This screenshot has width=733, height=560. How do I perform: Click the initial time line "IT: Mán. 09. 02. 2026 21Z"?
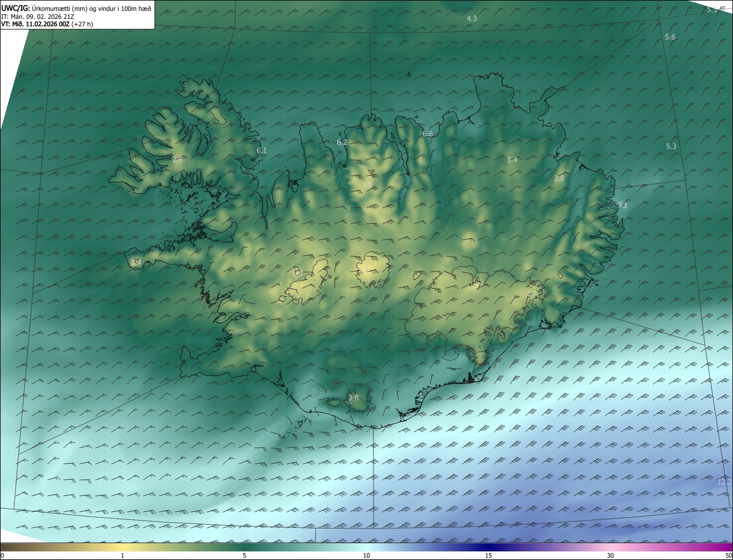click(38, 17)
